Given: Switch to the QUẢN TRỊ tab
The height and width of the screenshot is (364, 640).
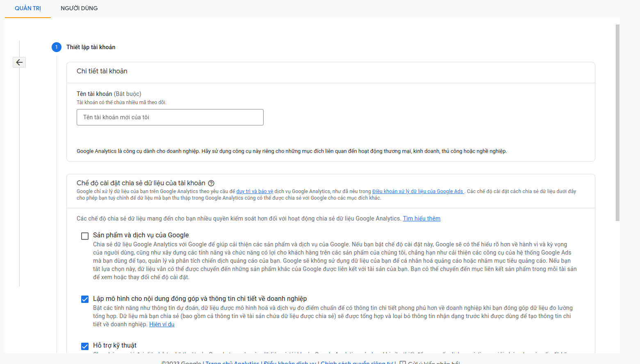Looking at the screenshot, I should coord(28,8).
